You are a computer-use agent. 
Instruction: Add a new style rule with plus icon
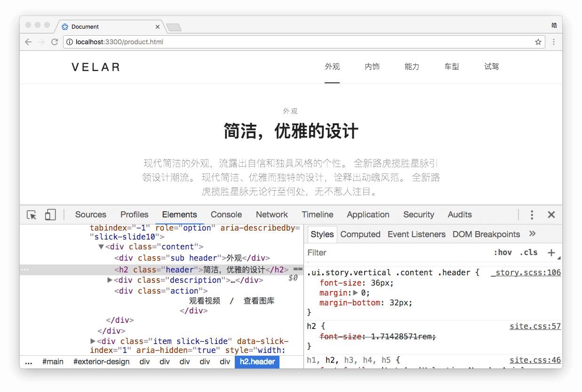(551, 253)
